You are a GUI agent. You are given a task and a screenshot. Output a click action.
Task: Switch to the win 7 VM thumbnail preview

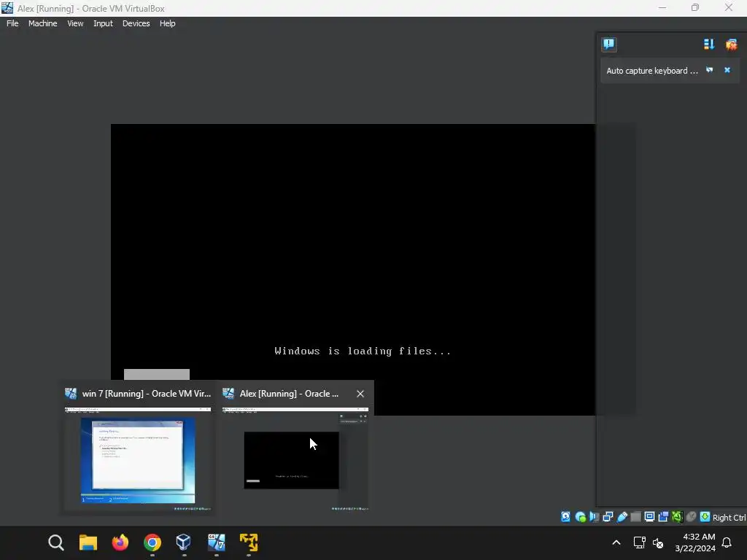click(x=138, y=459)
